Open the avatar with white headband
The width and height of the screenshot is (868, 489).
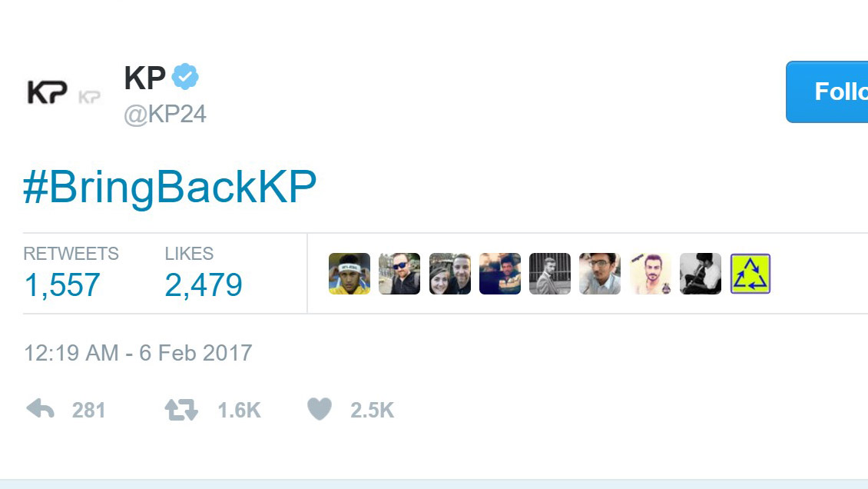tap(350, 274)
